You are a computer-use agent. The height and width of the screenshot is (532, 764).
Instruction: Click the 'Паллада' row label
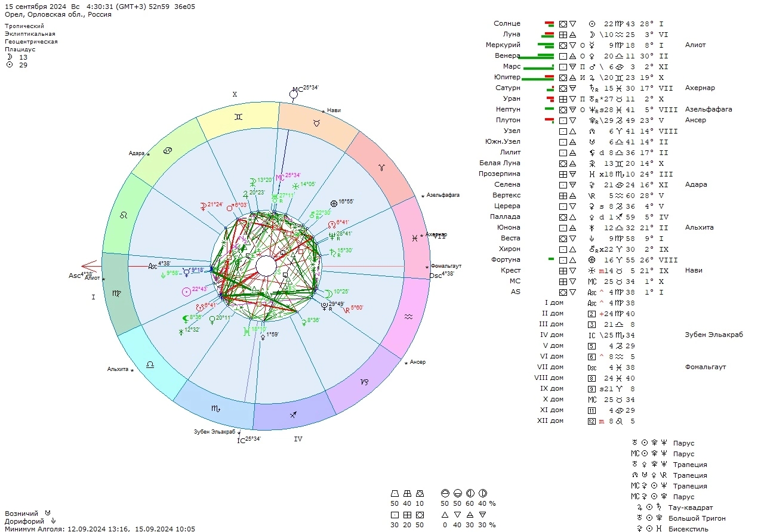pyautogui.click(x=505, y=217)
